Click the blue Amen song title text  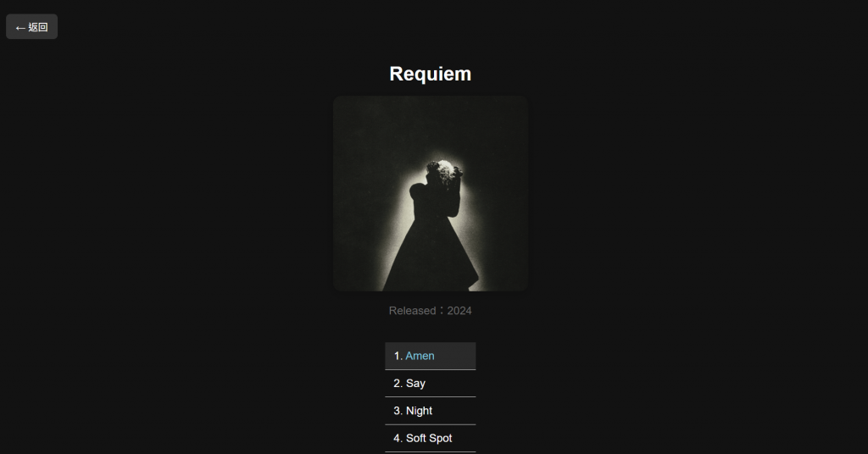point(420,356)
